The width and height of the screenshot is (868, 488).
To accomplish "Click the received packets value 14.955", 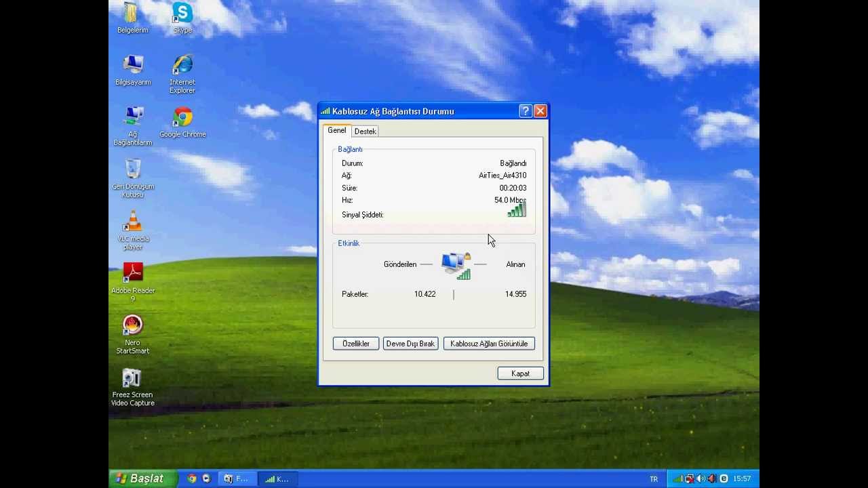I will (515, 294).
